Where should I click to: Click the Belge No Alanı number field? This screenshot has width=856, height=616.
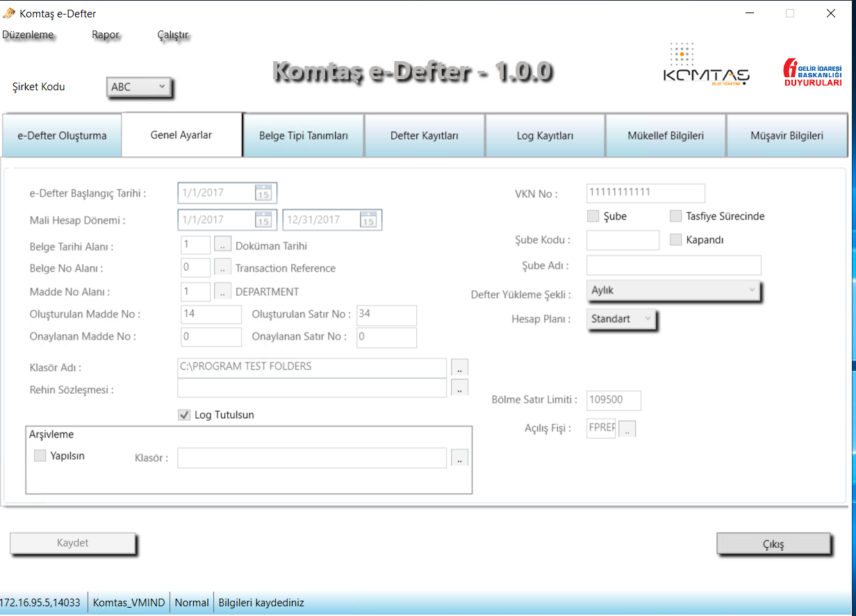point(195,267)
